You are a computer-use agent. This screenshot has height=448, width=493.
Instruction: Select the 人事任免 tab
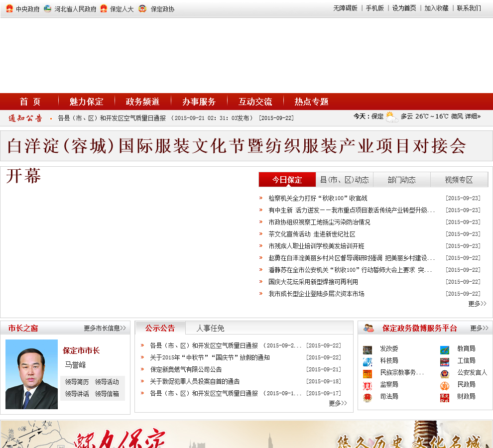210,328
